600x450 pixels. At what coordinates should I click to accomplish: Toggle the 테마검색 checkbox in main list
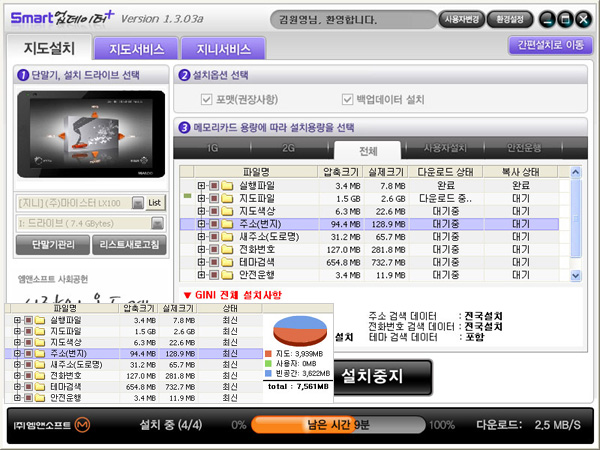click(x=214, y=262)
